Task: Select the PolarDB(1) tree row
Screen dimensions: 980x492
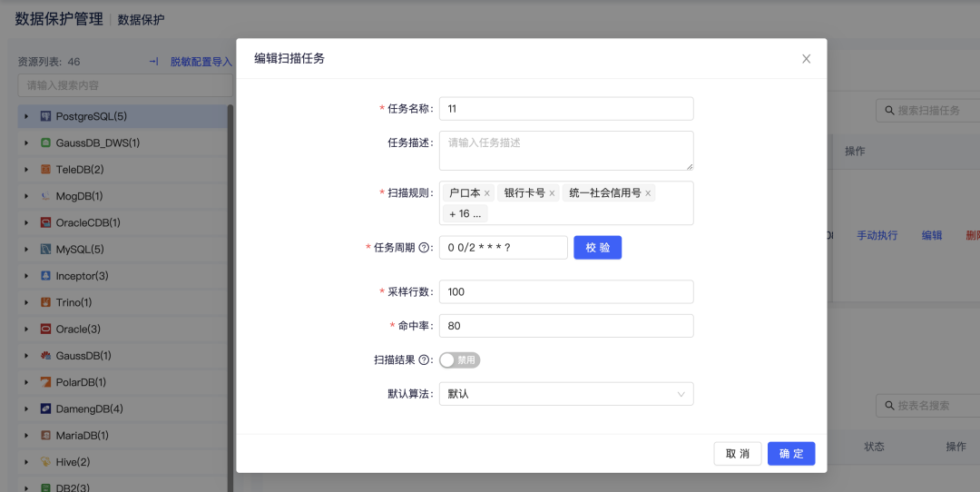Action: click(122, 382)
